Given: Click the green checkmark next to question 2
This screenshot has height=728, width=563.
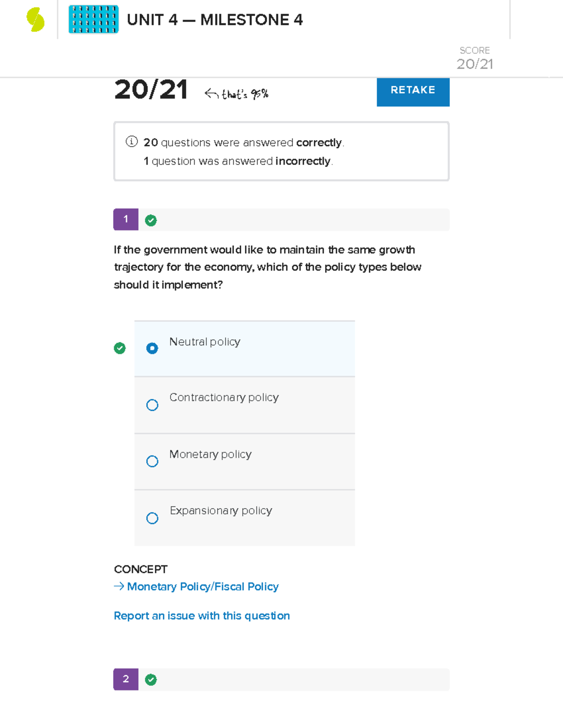Looking at the screenshot, I should (151, 679).
